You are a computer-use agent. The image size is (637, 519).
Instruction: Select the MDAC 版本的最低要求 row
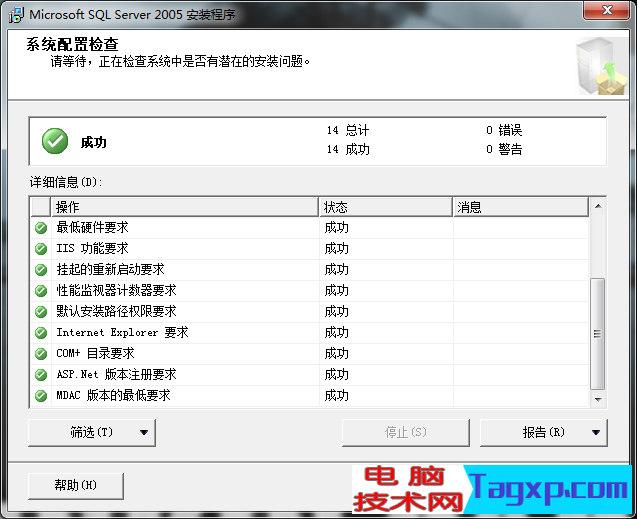pos(310,396)
